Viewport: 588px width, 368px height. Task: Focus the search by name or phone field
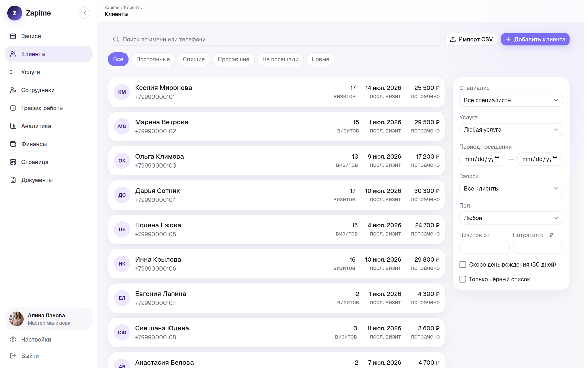tap(275, 39)
